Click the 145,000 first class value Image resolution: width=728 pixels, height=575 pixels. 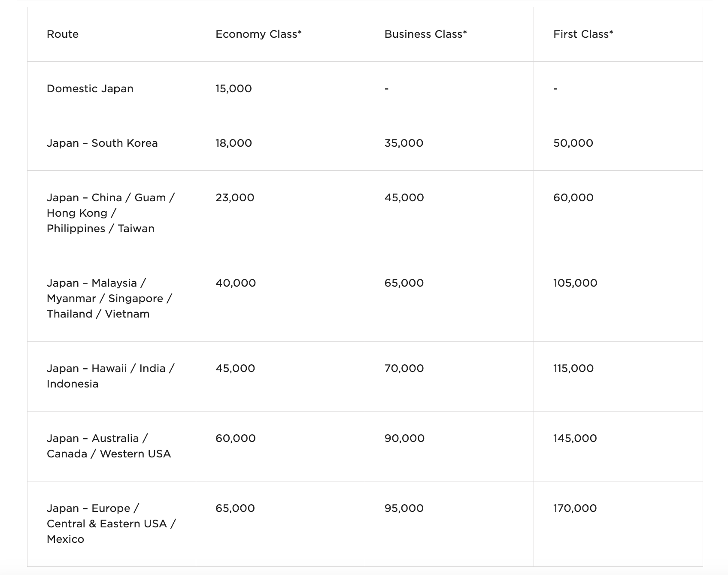point(575,439)
